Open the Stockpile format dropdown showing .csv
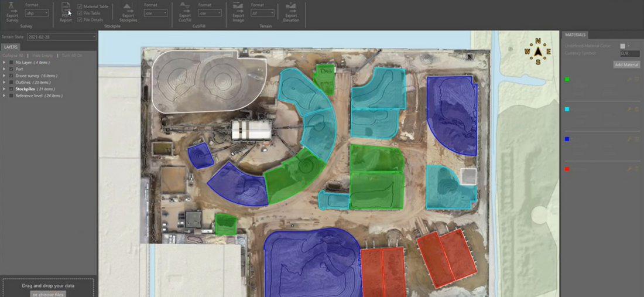644x297 pixels. (156, 13)
